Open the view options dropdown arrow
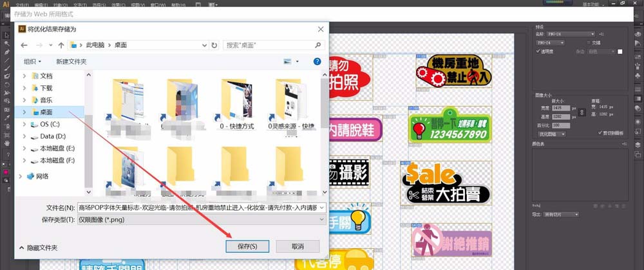This screenshot has width=644, height=270. pos(298,62)
